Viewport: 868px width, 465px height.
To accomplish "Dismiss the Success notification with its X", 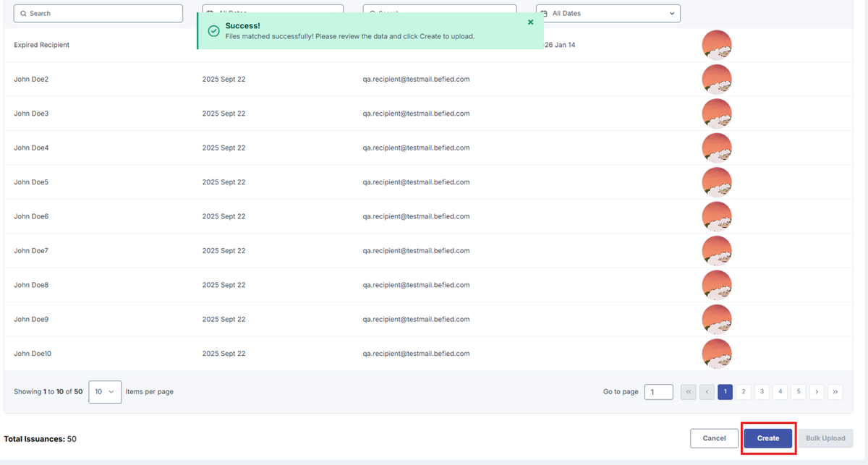I will [531, 22].
